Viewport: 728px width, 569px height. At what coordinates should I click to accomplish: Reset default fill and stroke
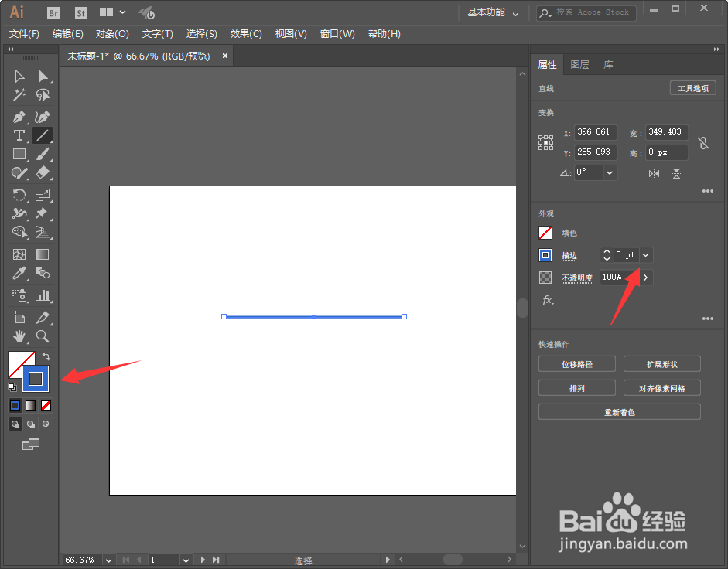coord(12,387)
